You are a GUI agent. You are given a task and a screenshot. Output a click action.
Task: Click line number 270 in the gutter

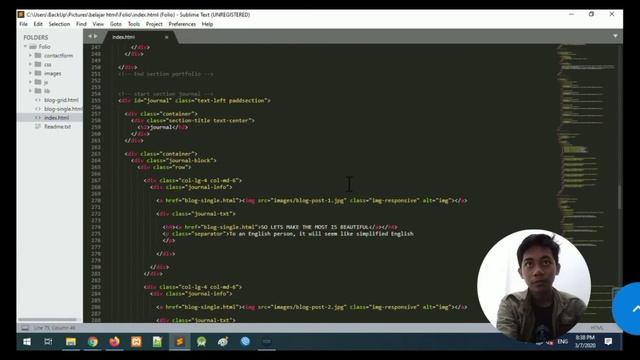tap(96, 200)
